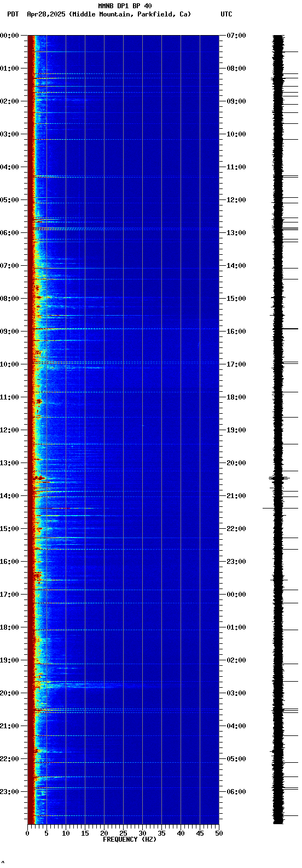Click the '23:00' label on the PDT axis
Image resolution: width=302 pixels, height=868 pixels.
[10, 792]
